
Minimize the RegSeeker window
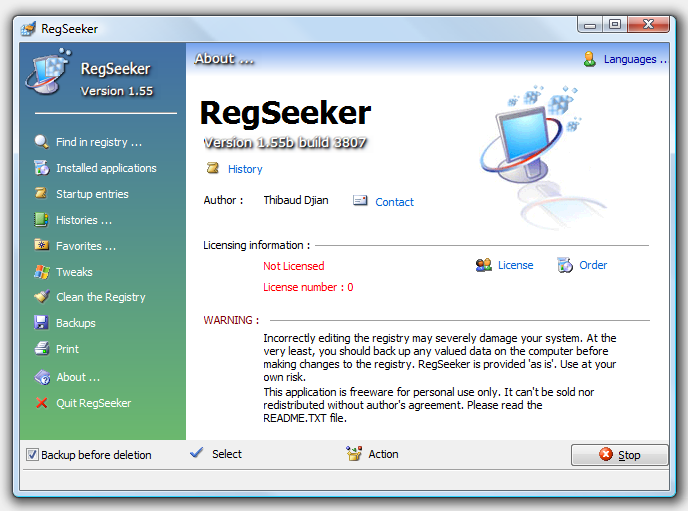pyautogui.click(x=590, y=25)
